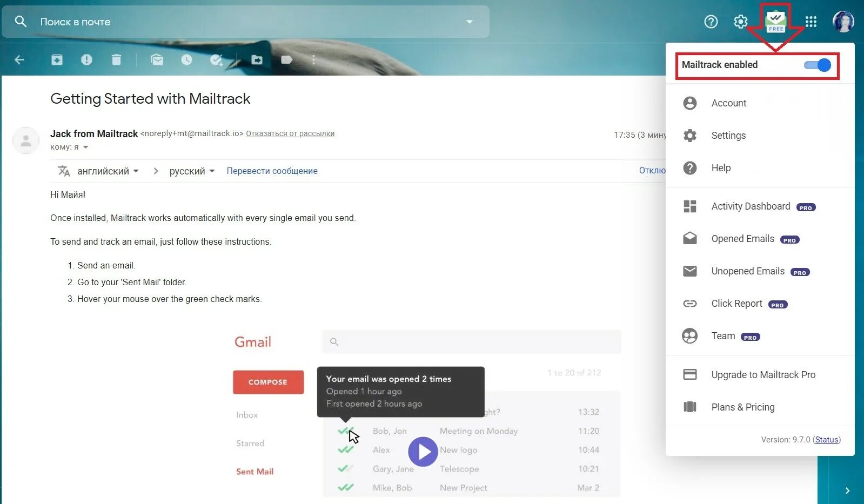Open Activity Dashboard menu entry

tap(760, 206)
